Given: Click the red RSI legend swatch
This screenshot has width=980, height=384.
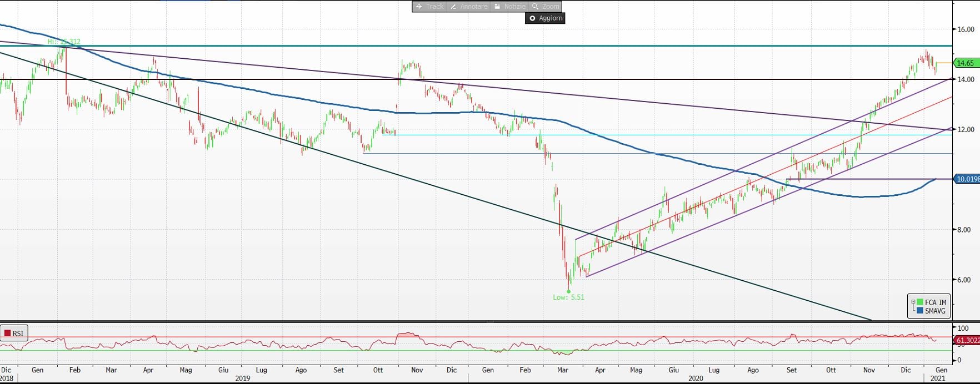Looking at the screenshot, I should [8, 334].
